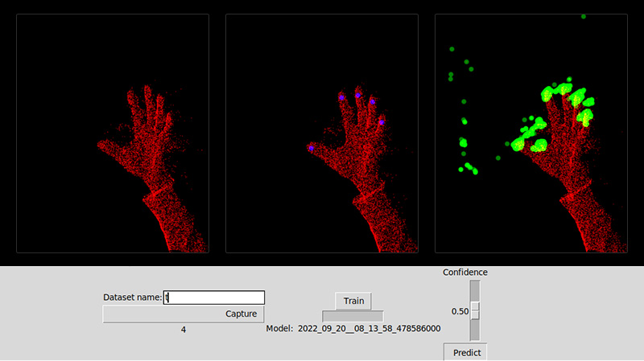Click the blue pinky fingertip marker
The image size is (644, 361).
point(382,122)
